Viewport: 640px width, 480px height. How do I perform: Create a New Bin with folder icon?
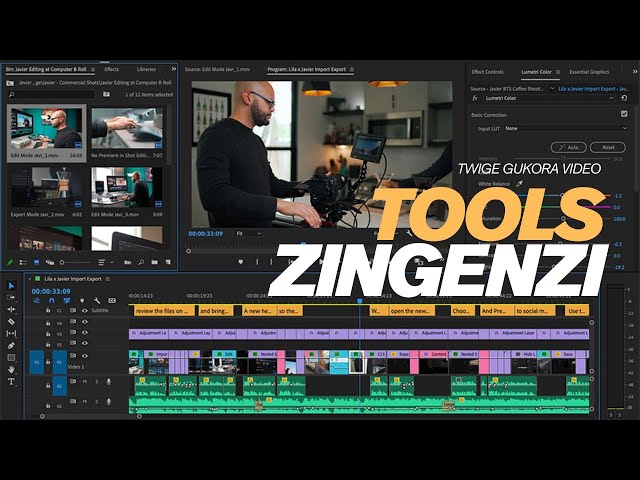coord(155,262)
